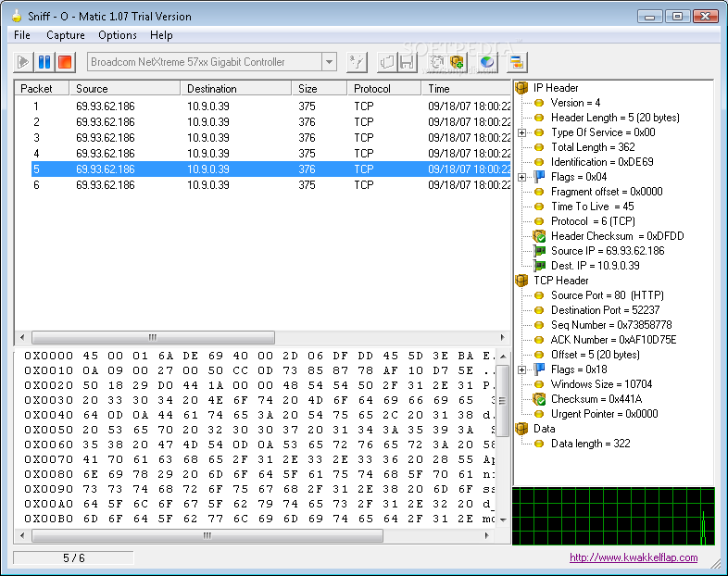728x576 pixels.
Task: Open the network adapter dropdown
Action: pyautogui.click(x=329, y=62)
